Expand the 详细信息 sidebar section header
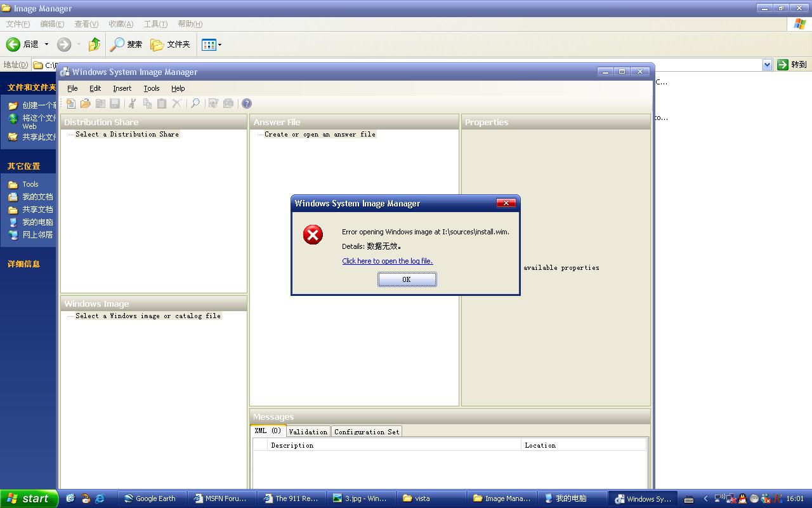812x508 pixels. 28,264
